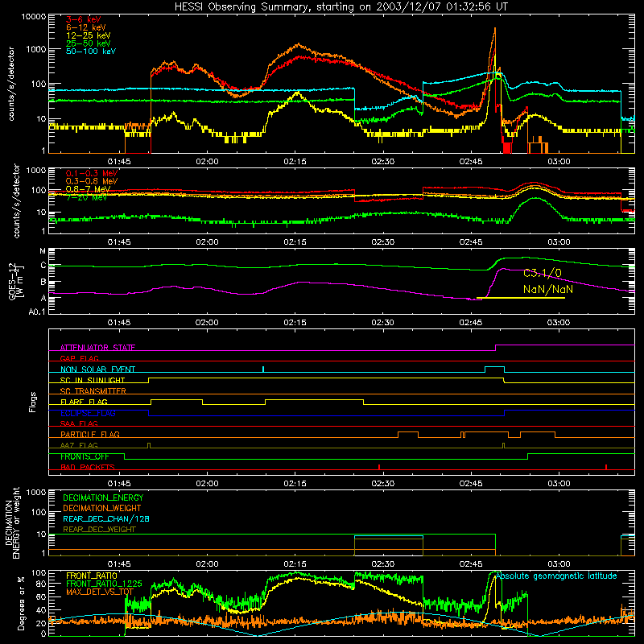644x644 pixels.
Task: Click the DECIMATION_WEIGHT legend label
Action: 102,508
